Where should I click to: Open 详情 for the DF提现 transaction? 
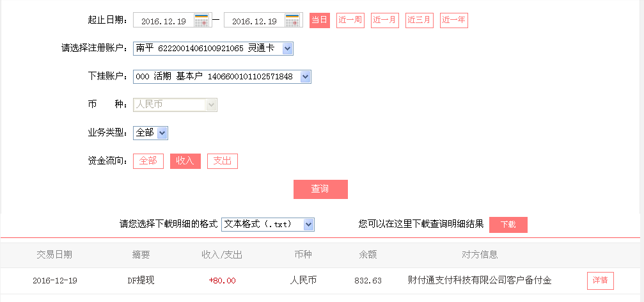tap(600, 281)
